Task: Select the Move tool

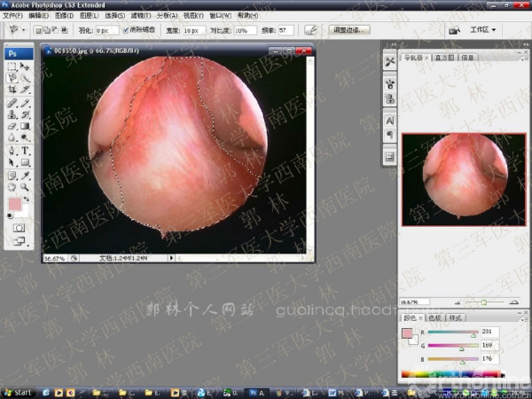Action: coord(26,66)
